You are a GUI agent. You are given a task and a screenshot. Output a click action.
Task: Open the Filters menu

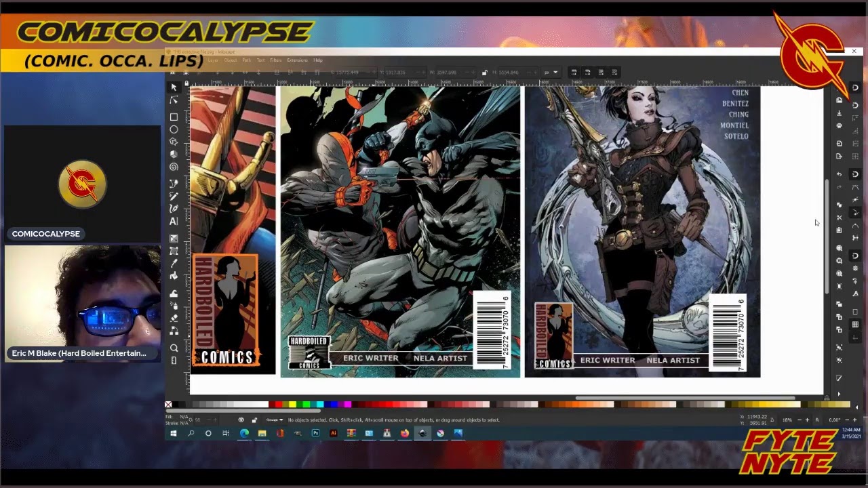pos(275,60)
